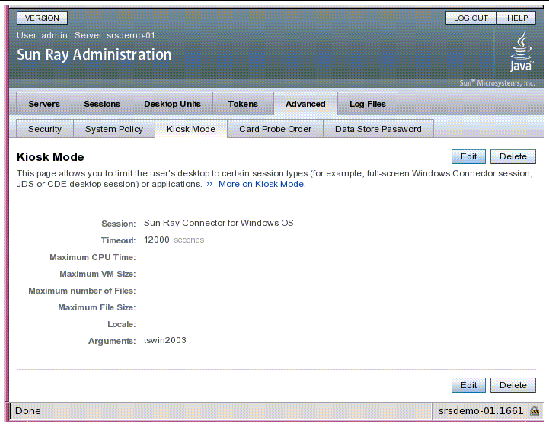Switch to System Policy sub-tab
Image resolution: width=549 pixels, height=426 pixels.
114,129
